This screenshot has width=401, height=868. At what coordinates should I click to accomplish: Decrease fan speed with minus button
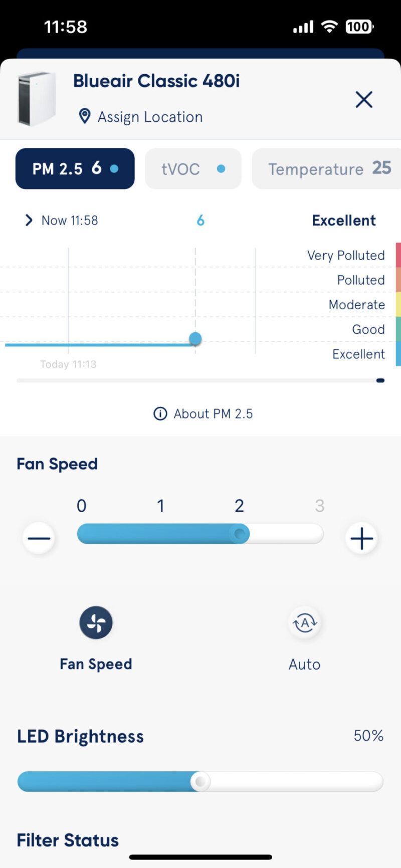pos(39,538)
